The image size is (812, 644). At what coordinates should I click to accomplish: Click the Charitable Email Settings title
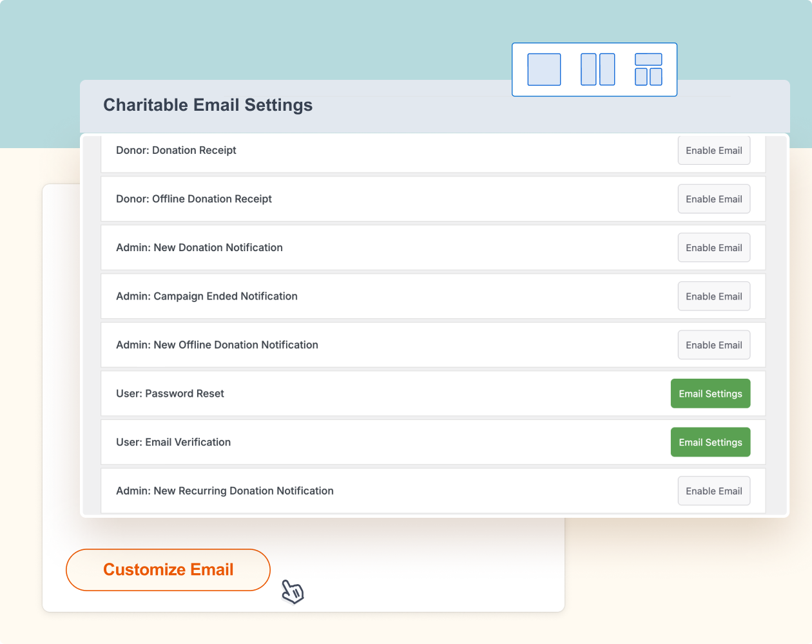(x=208, y=104)
